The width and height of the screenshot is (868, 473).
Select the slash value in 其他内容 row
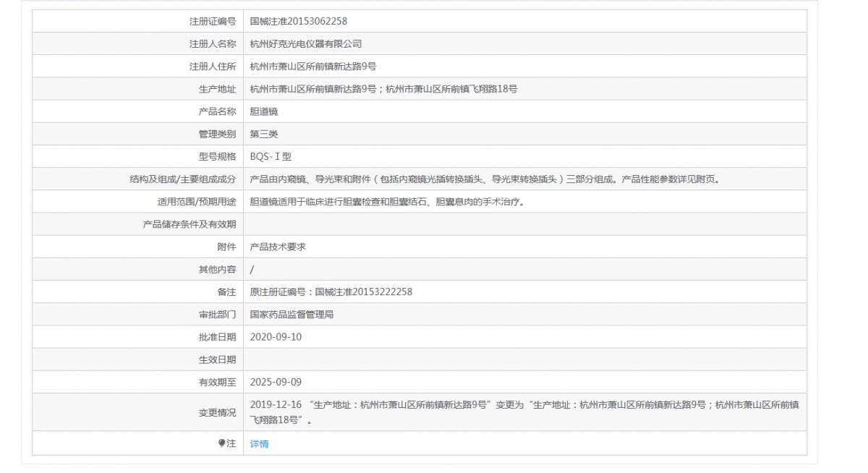(252, 269)
